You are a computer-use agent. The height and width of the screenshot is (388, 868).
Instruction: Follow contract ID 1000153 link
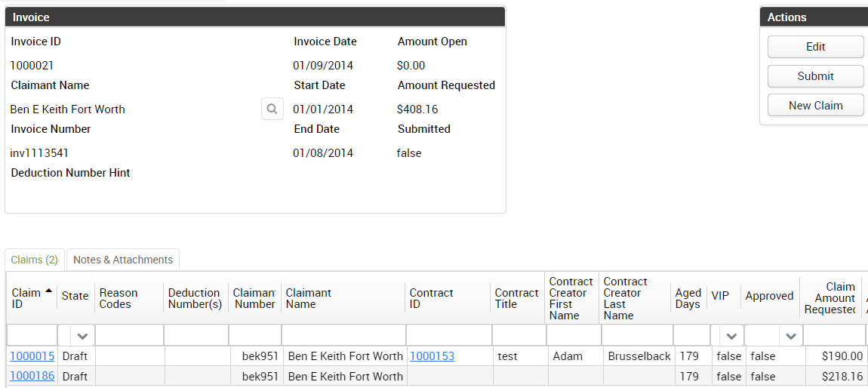[432, 356]
